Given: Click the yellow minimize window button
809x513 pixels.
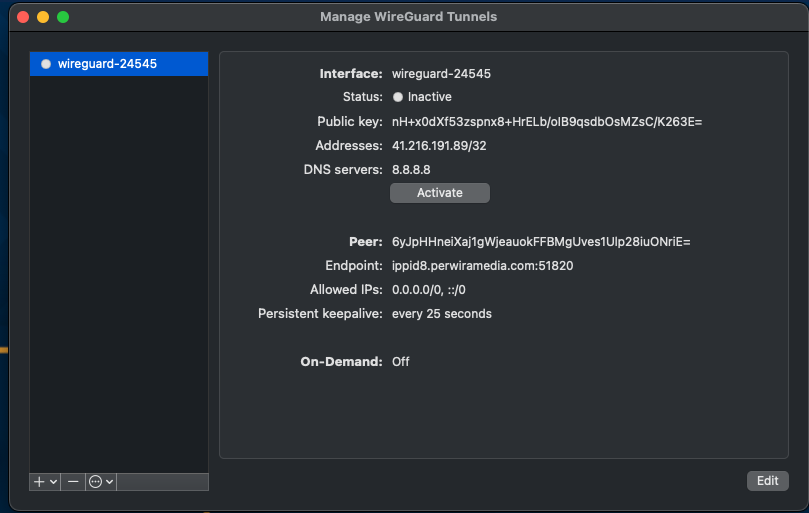Looking at the screenshot, I should pyautogui.click(x=42, y=17).
